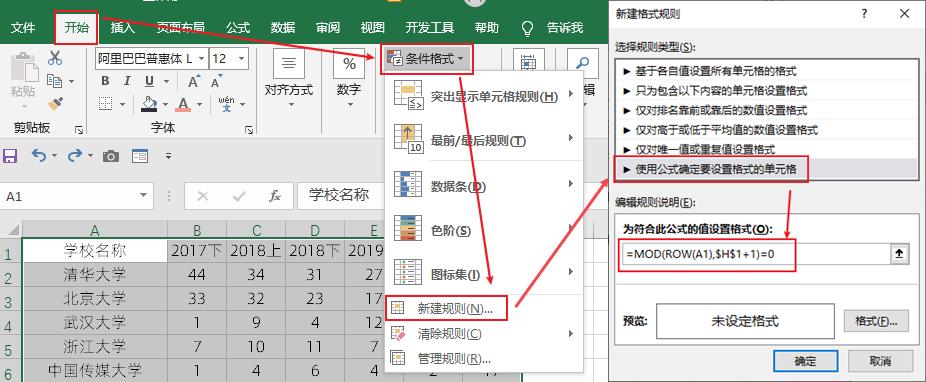926x382 pixels.
Task: Open the Clipboard group dialog launcher
Action: pos(79,130)
